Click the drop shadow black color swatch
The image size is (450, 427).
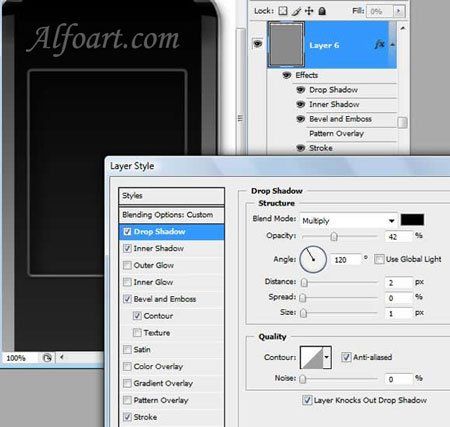412,220
